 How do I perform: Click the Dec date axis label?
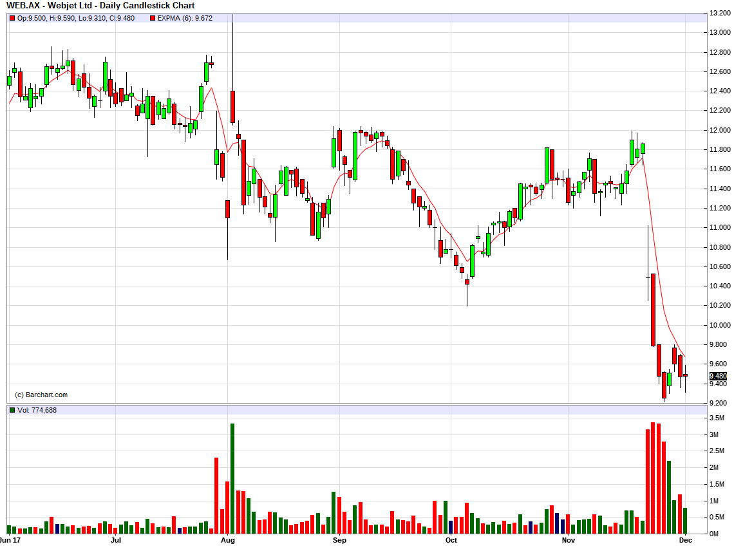point(685,540)
